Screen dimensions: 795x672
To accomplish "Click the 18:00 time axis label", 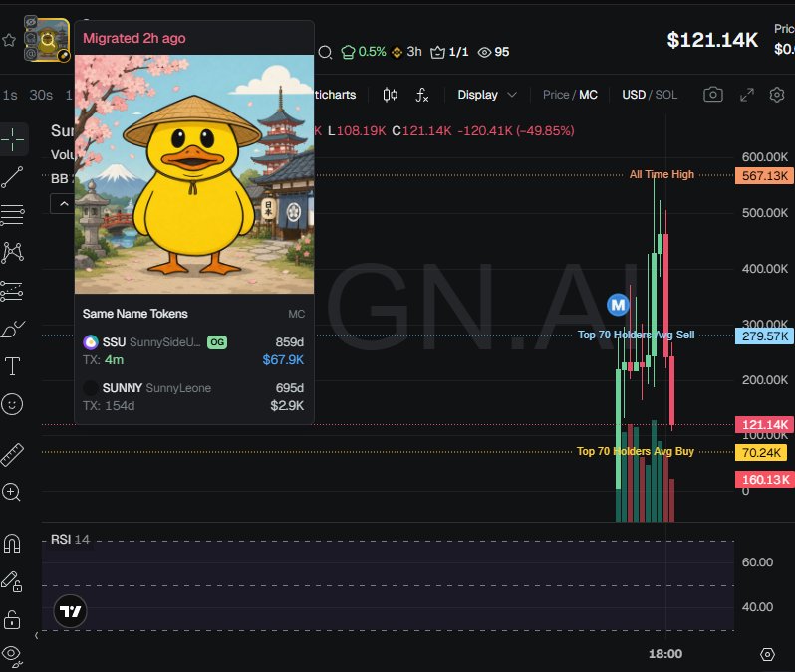I will pyautogui.click(x=665, y=654).
